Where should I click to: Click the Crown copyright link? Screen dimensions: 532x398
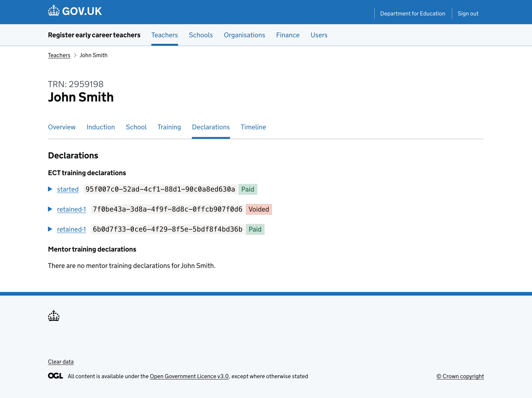460,376
